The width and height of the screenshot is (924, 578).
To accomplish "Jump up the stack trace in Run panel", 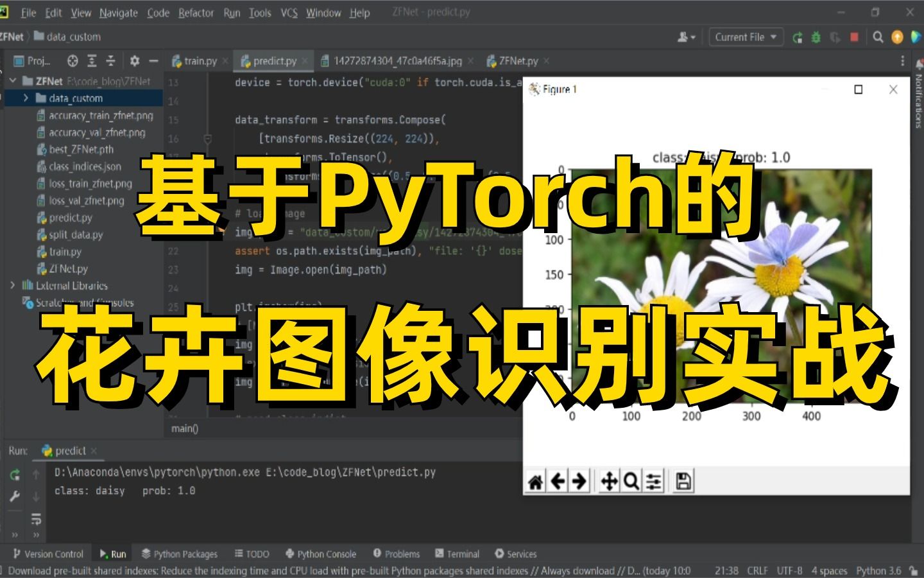I will click(x=36, y=475).
